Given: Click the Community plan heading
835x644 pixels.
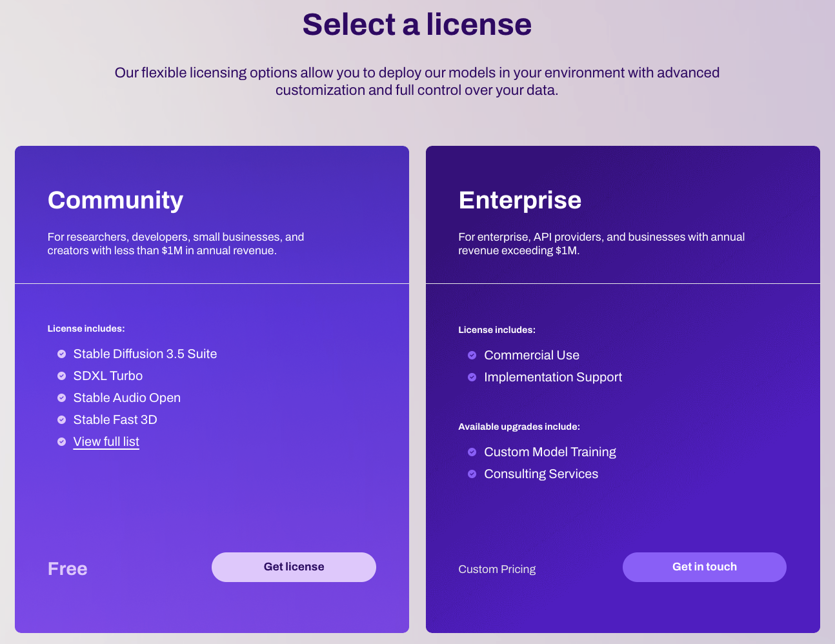Looking at the screenshot, I should tap(116, 200).
